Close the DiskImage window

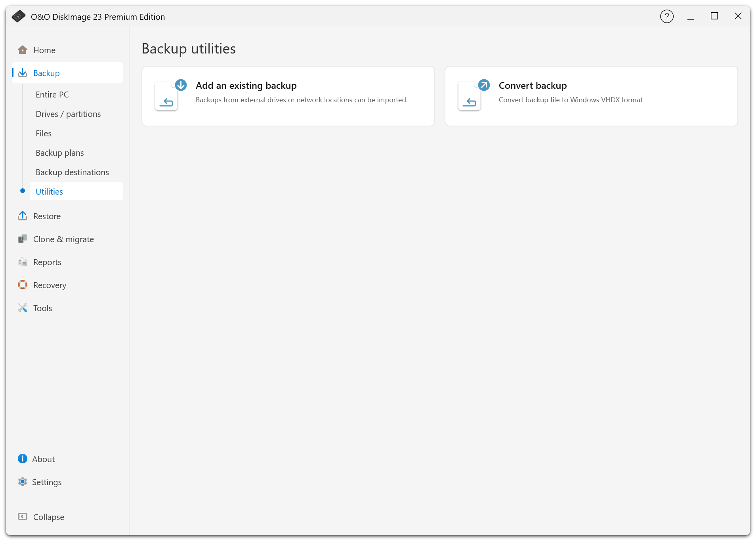point(738,16)
